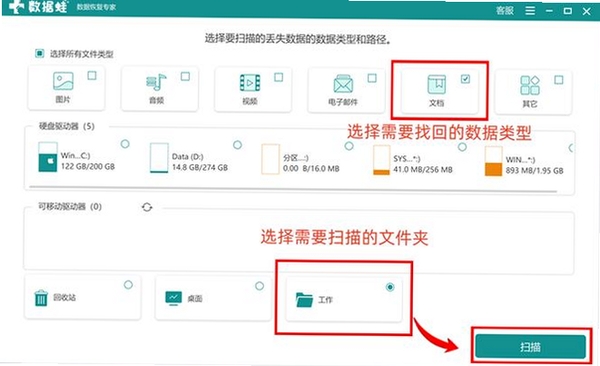Select the 工作 folder radio button
This screenshot has height=366, width=600.
point(390,287)
